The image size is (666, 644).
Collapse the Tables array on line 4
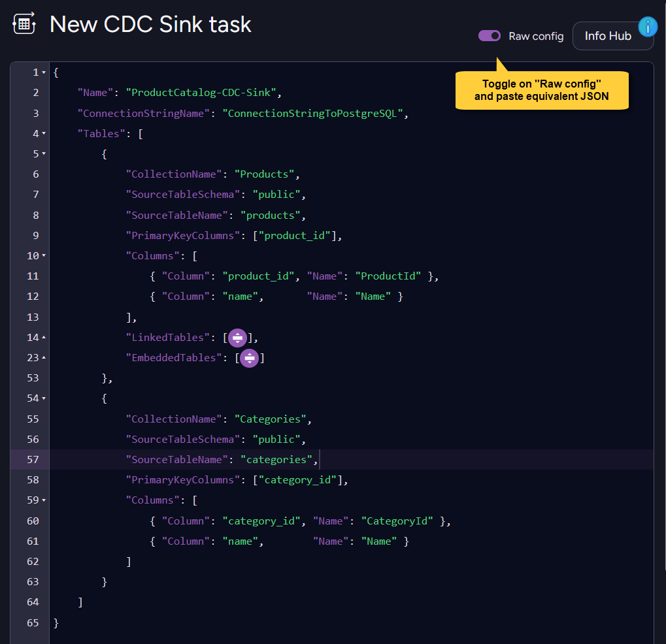(44, 134)
